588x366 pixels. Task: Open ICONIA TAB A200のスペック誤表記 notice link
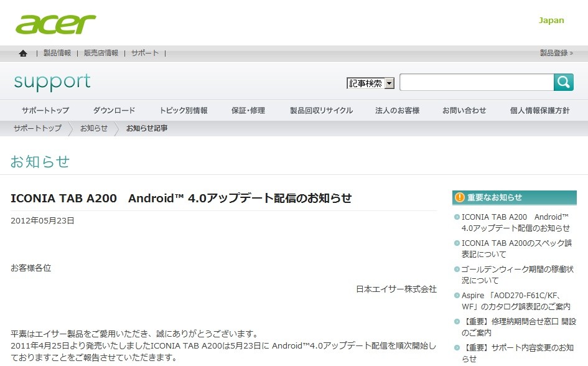coord(516,248)
